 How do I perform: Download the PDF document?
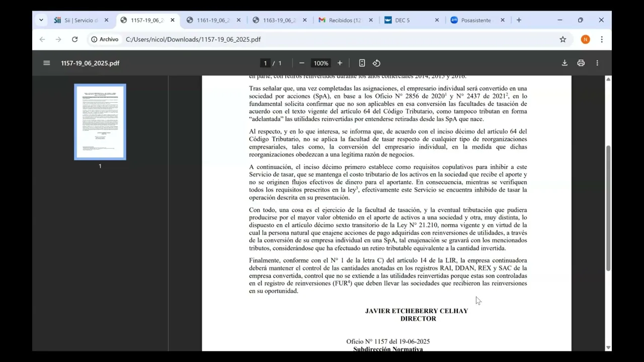565,63
